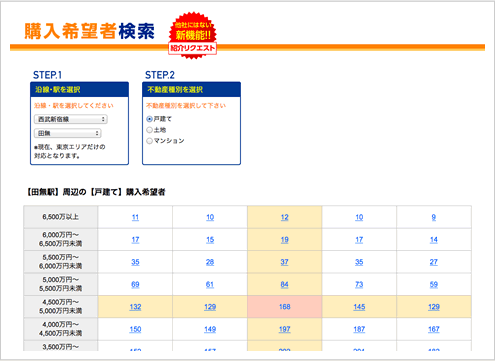Open the 187 buyer count link
Viewport: 495px width, 361px height.
359,329
